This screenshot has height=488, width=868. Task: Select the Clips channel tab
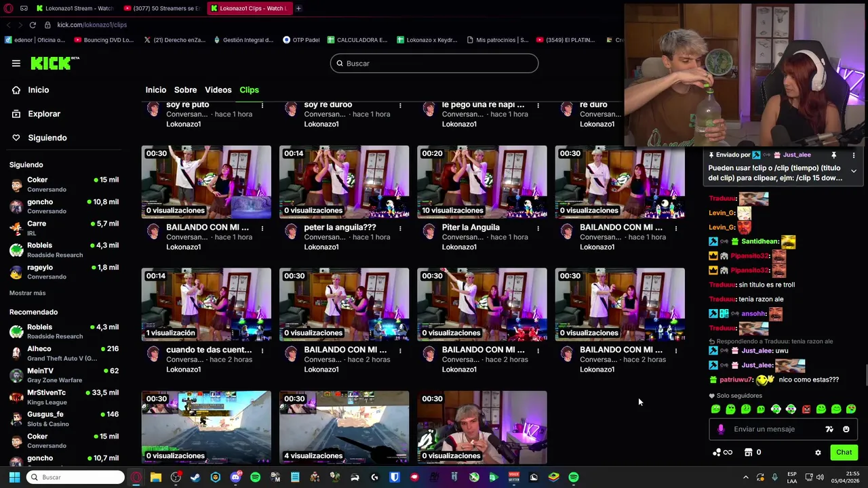(x=249, y=89)
